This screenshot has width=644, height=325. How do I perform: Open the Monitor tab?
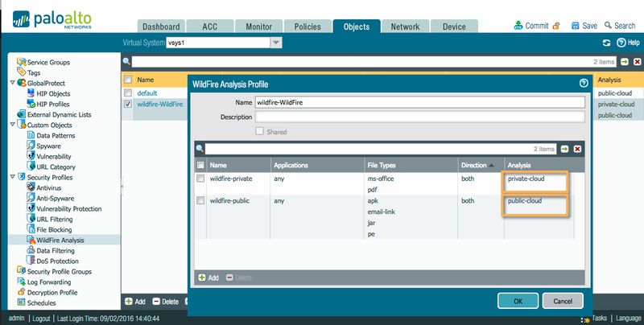point(258,27)
